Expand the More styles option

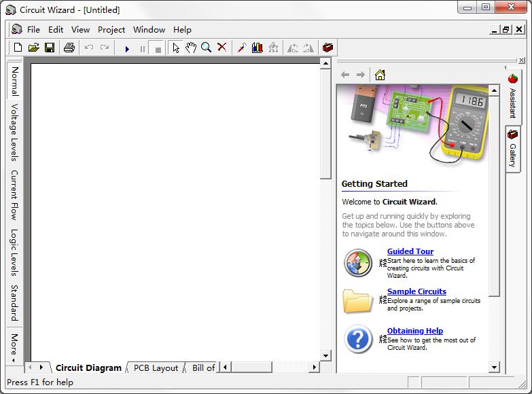[14, 348]
